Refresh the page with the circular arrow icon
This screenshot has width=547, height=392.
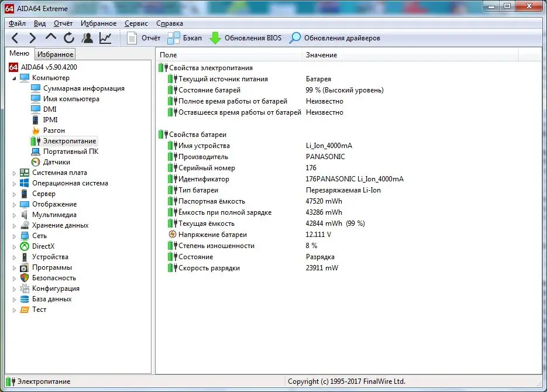69,37
